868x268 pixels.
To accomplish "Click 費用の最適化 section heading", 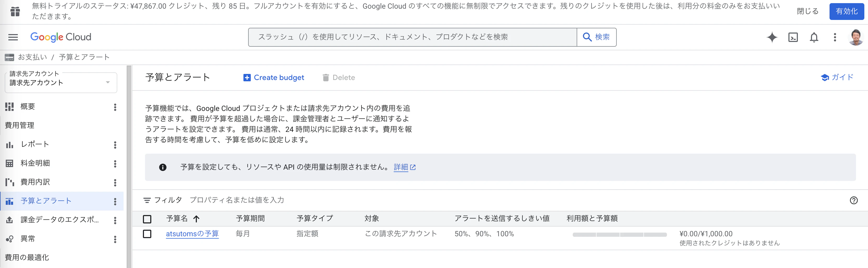I will pos(27,258).
